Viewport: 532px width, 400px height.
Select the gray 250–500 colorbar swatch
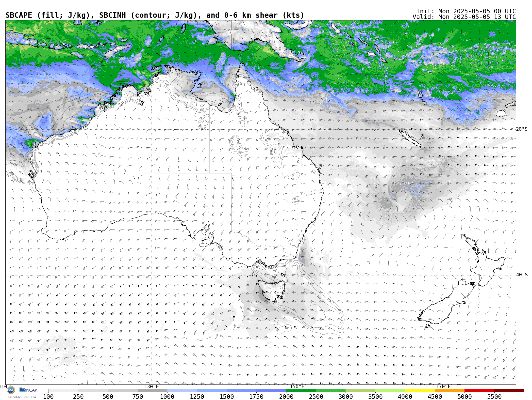pyautogui.click(x=93, y=391)
